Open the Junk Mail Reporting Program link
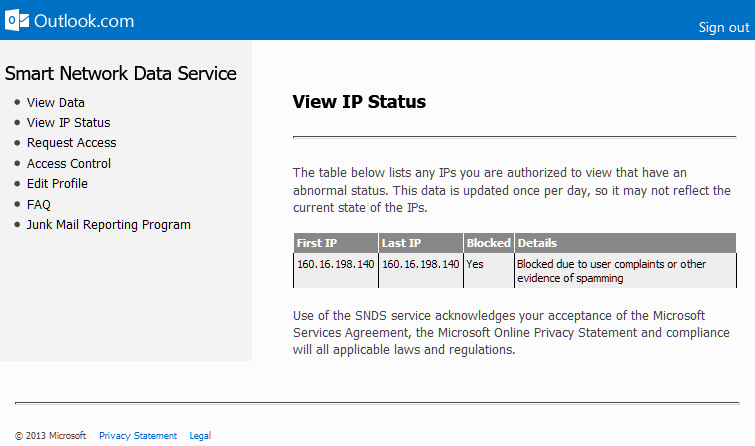This screenshot has width=755, height=446. [x=109, y=225]
